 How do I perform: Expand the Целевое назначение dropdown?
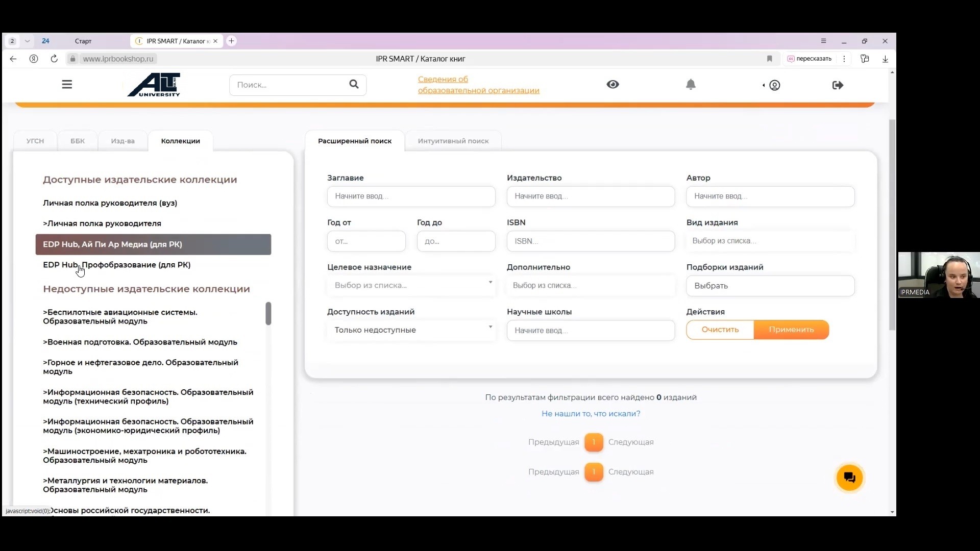tap(411, 286)
